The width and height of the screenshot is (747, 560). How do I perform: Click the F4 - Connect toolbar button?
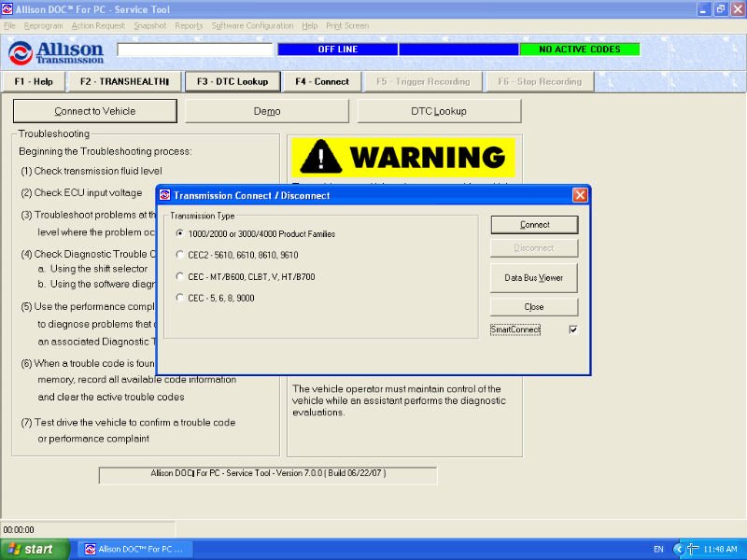(x=322, y=81)
